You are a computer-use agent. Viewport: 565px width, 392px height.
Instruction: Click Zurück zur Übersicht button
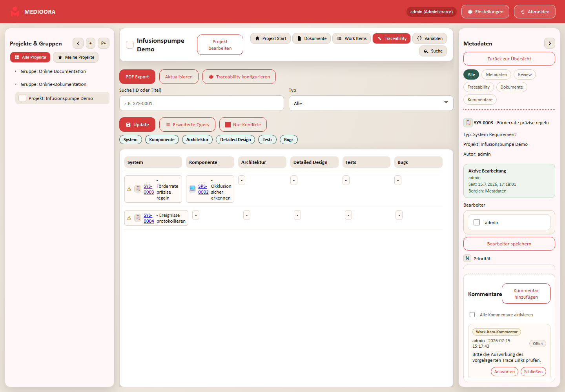(509, 59)
